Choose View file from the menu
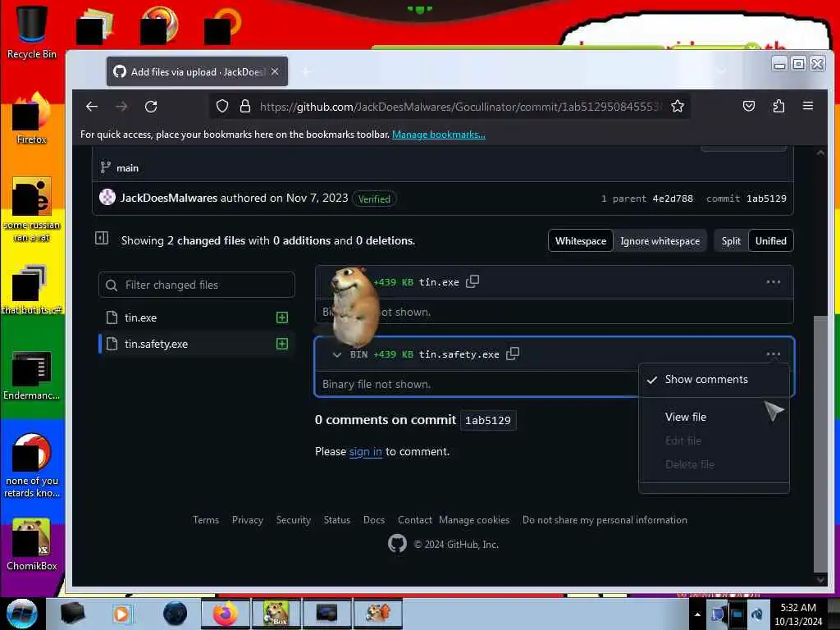This screenshot has width=840, height=630. click(x=714, y=417)
